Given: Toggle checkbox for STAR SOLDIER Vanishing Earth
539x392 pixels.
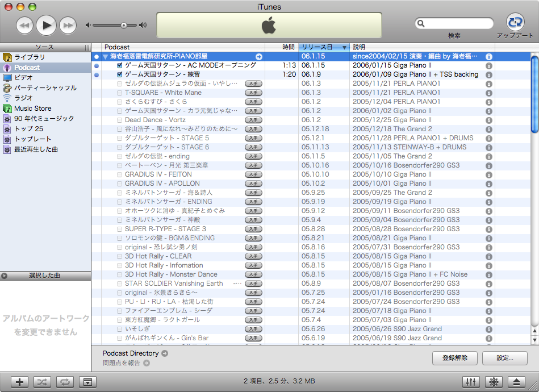Looking at the screenshot, I should point(119,283).
